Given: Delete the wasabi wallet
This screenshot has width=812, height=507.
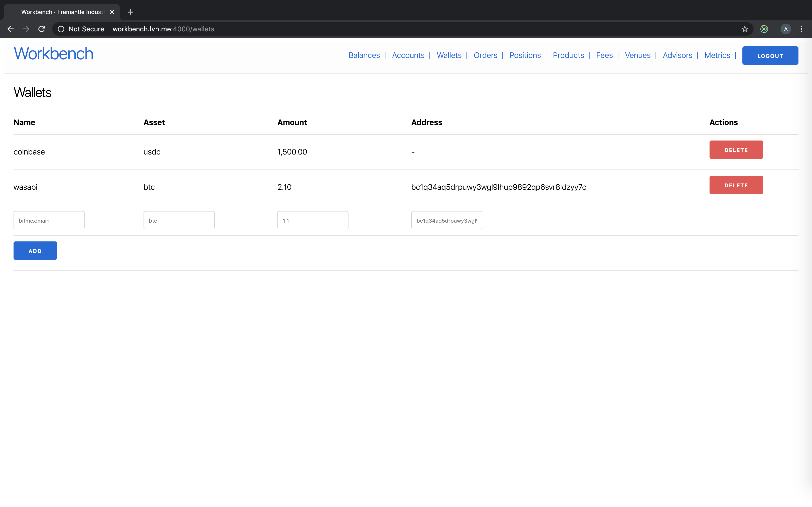Looking at the screenshot, I should pos(736,185).
